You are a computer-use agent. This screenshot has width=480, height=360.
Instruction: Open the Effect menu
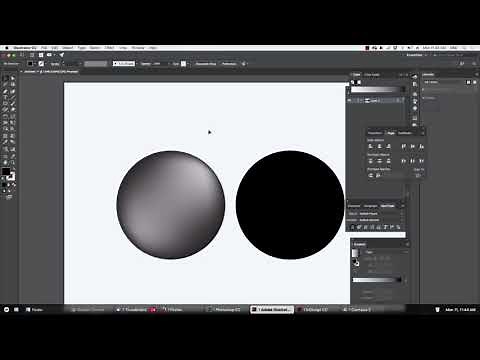(109, 48)
